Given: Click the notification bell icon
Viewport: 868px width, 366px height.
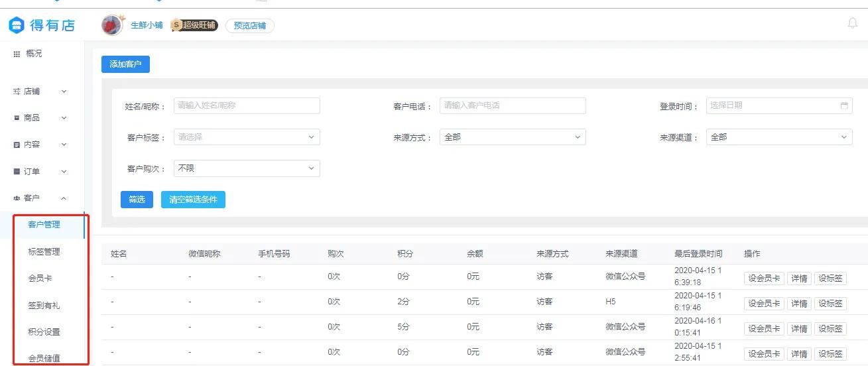Looking at the screenshot, I should point(853,23).
